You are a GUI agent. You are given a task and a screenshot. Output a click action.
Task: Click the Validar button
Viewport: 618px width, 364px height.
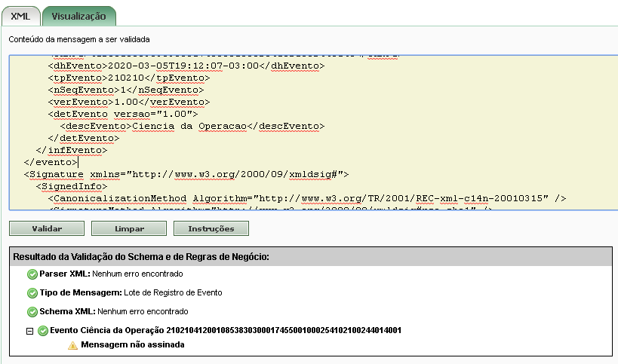(47, 228)
